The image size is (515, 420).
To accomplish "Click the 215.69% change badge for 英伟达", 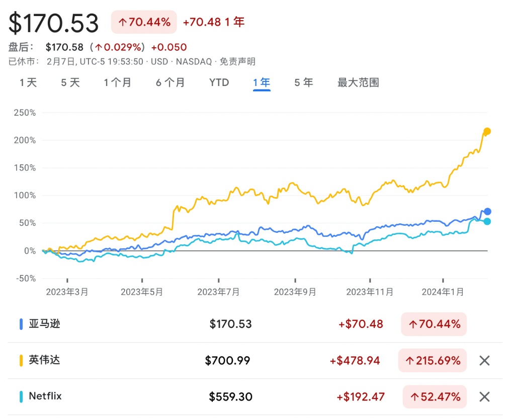I will (434, 360).
